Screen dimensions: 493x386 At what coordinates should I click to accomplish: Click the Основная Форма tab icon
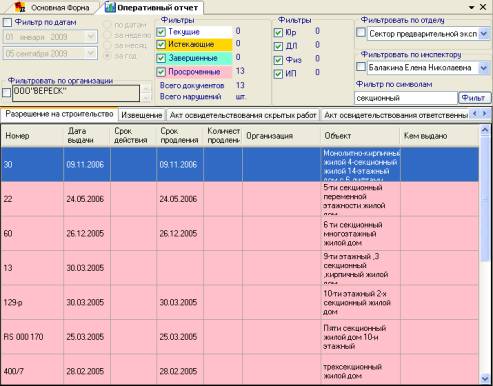(x=20, y=7)
